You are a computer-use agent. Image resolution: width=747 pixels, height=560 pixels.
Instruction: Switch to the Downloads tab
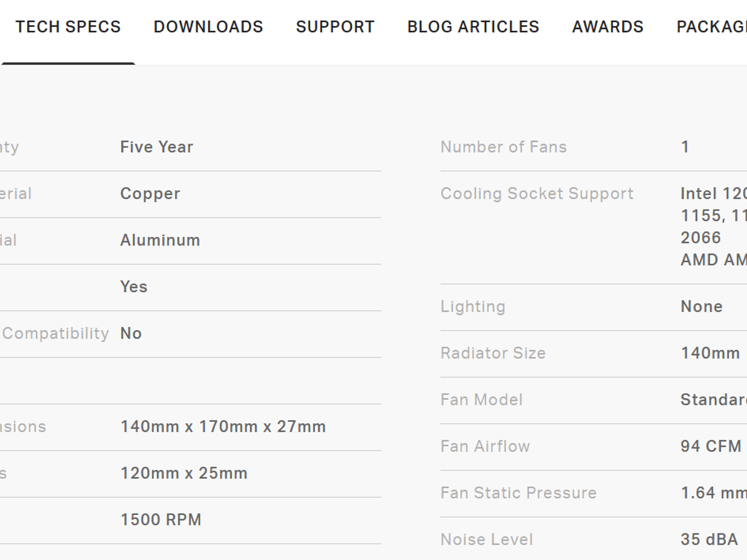click(x=208, y=27)
